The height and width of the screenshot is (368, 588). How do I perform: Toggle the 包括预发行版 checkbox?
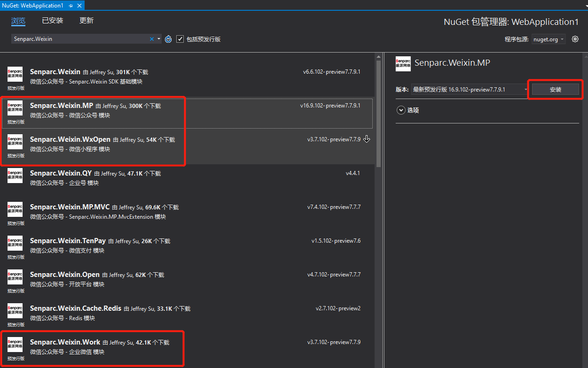[180, 39]
